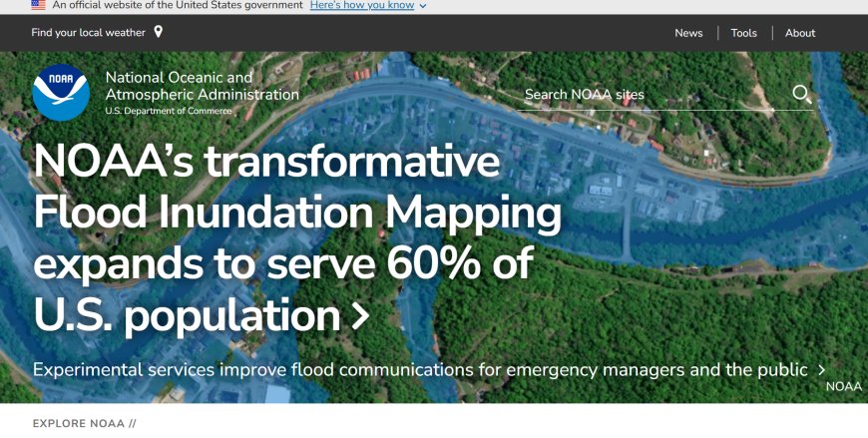Screen dimensions: 868x438
Task: Open the Tools menu item
Action: tap(743, 33)
